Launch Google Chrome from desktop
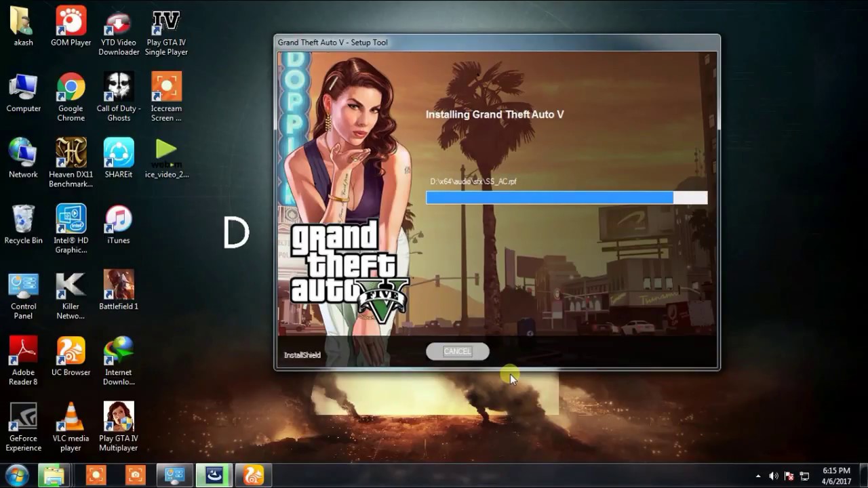Viewport: 868px width, 488px height. pos(71,98)
